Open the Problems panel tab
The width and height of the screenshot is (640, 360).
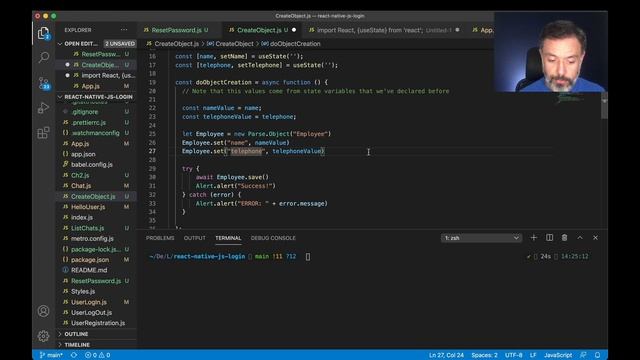[x=160, y=238]
